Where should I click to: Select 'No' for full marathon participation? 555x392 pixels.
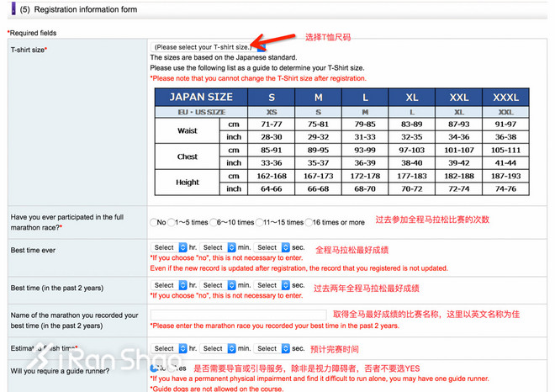click(154, 223)
